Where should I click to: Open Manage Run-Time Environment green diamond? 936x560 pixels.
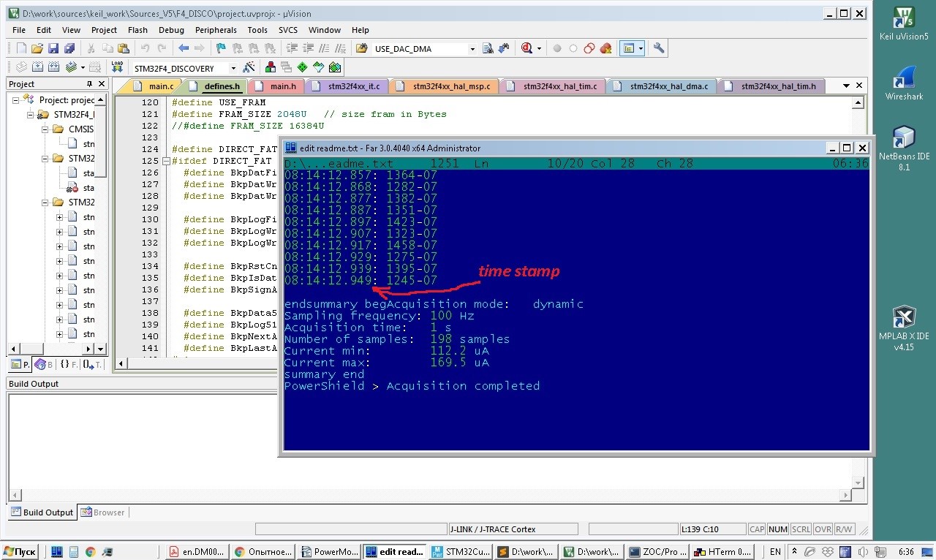pyautogui.click(x=302, y=67)
